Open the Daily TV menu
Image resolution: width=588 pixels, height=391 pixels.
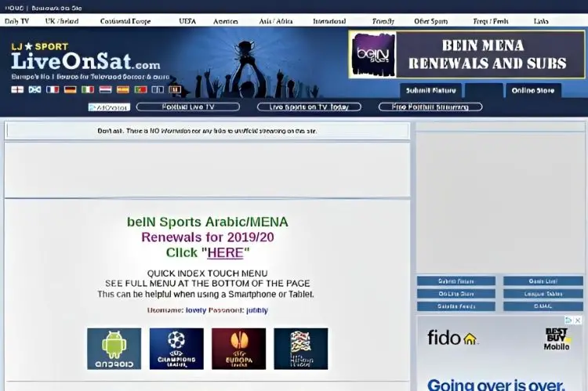(16, 21)
